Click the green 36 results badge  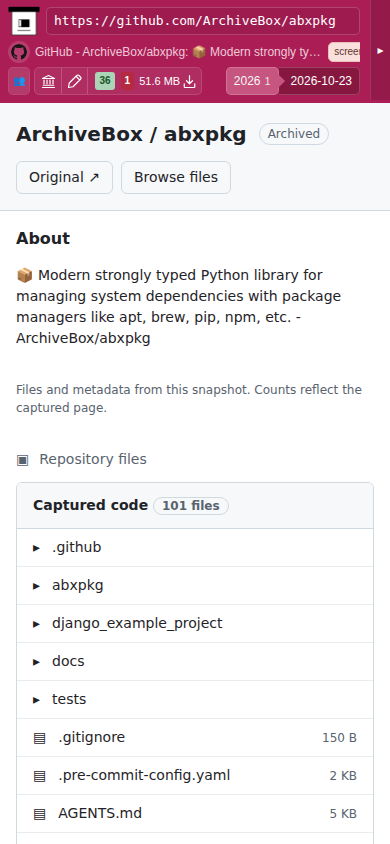(105, 81)
